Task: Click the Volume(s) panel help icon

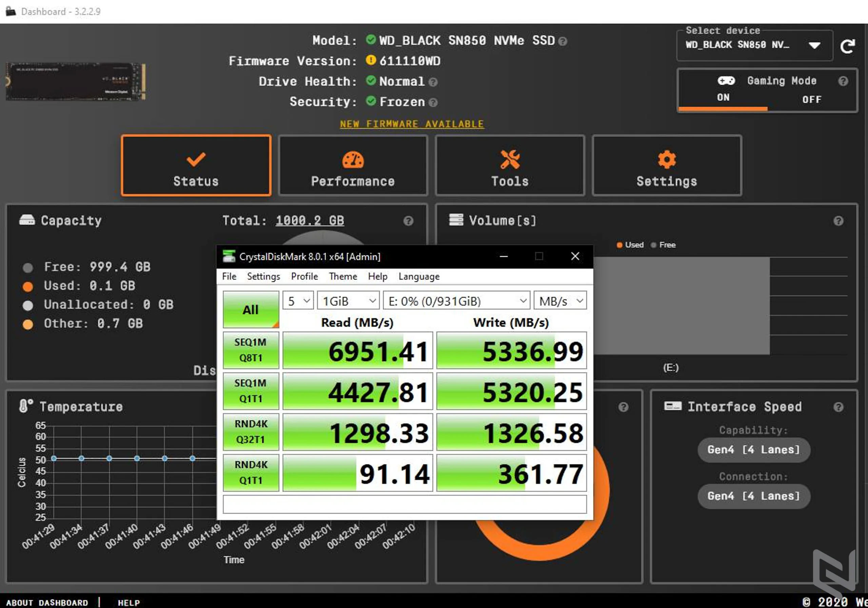Action: (x=838, y=221)
